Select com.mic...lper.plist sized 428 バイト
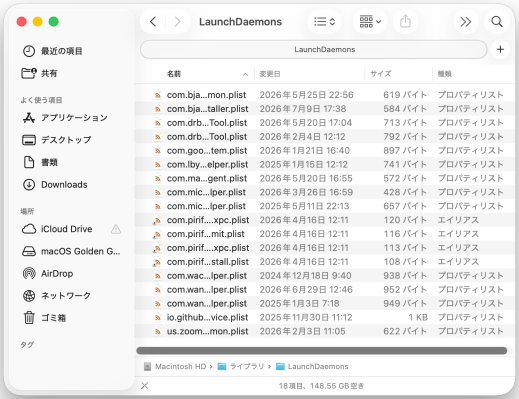Screen dimensions: 519x399 pyautogui.click(x=325, y=192)
